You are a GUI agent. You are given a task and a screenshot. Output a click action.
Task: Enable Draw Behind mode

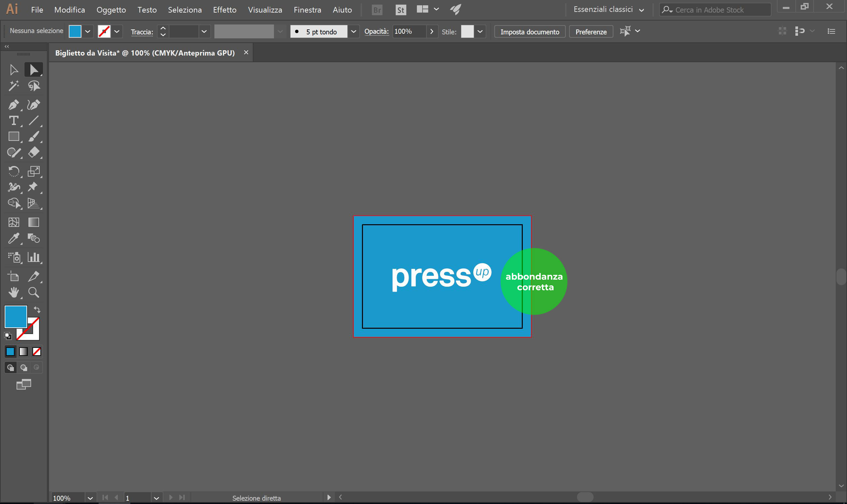coord(23,367)
